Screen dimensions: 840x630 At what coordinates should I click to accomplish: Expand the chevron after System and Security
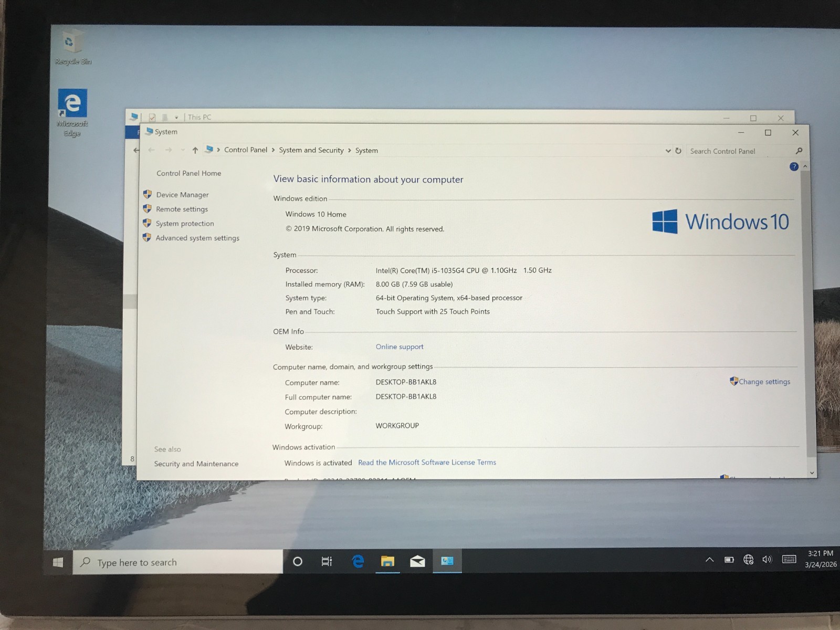point(350,151)
